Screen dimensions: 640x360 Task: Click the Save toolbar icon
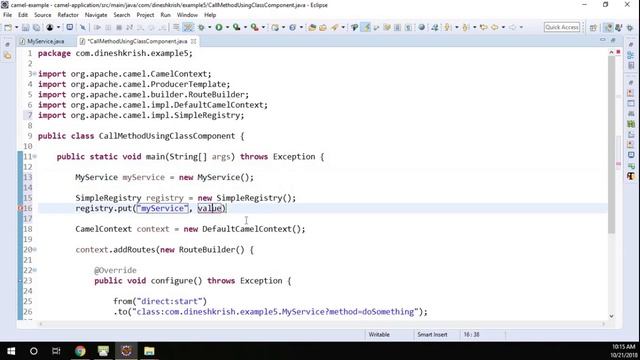(x=25, y=27)
